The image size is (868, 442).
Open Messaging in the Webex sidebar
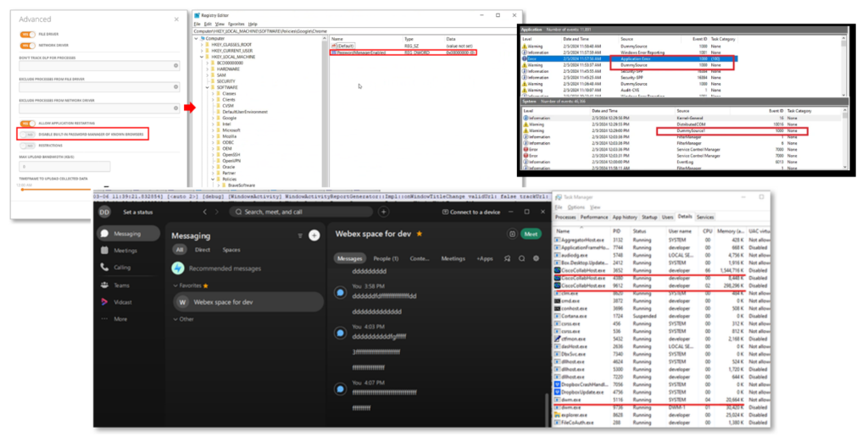pos(125,234)
